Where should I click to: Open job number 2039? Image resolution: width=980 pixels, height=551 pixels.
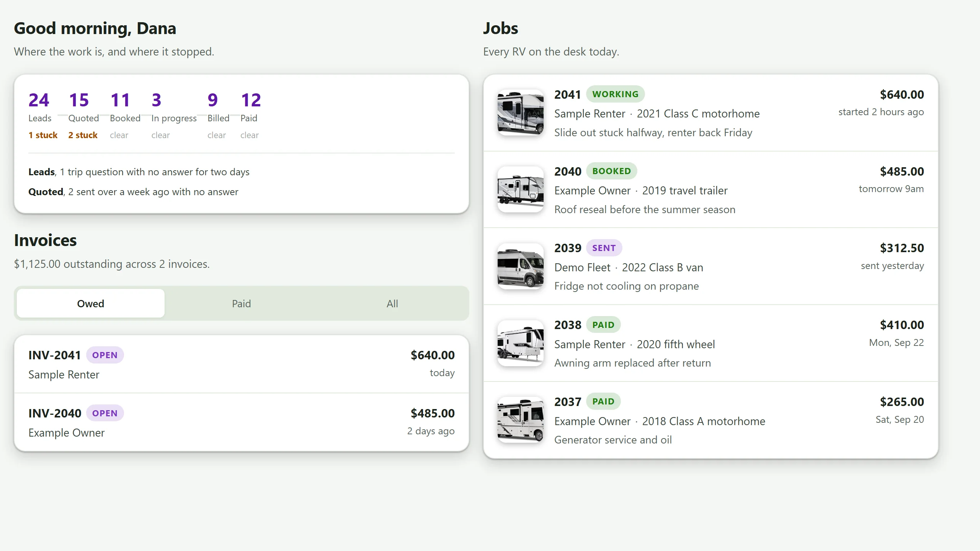tap(568, 248)
